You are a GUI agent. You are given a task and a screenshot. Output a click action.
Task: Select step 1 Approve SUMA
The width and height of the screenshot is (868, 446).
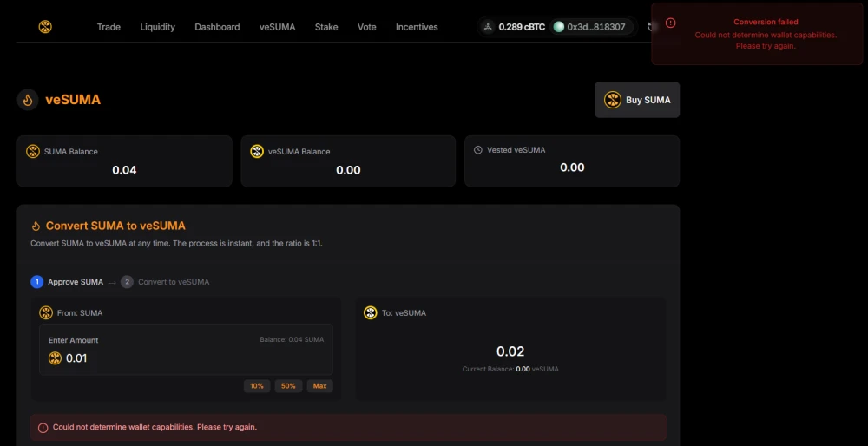[66, 282]
